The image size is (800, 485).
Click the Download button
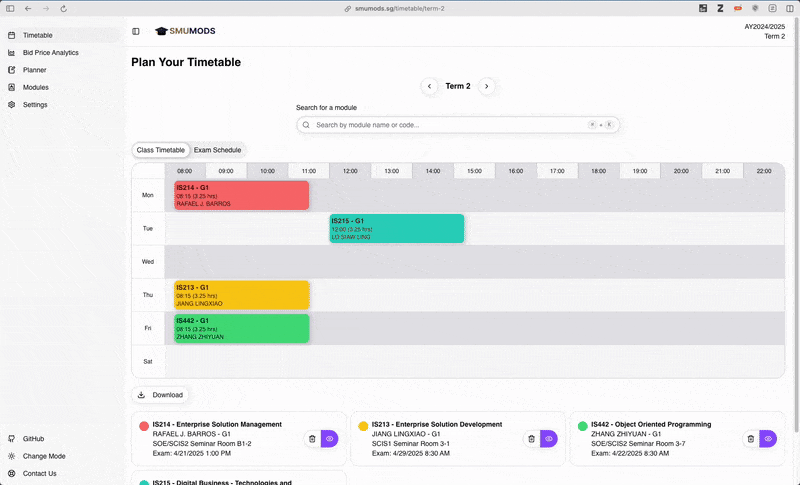click(160, 395)
